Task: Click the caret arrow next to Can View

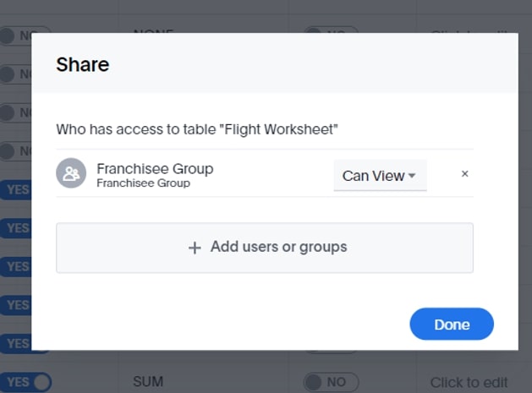Action: click(412, 176)
